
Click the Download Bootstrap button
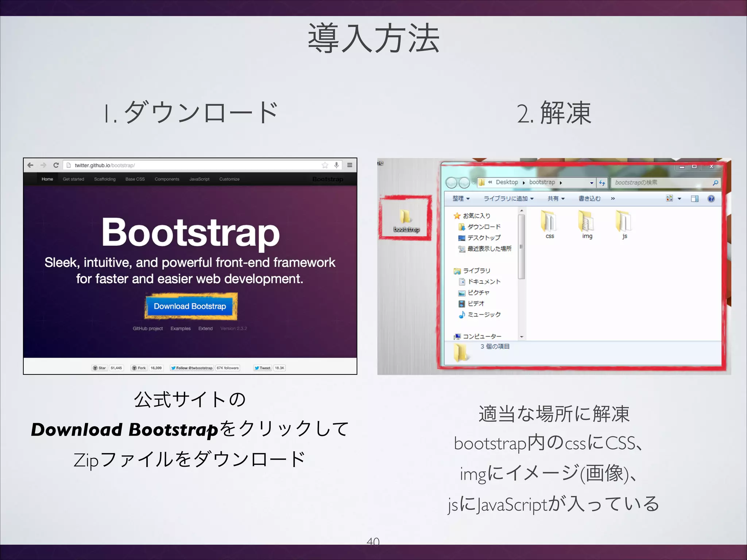click(190, 306)
